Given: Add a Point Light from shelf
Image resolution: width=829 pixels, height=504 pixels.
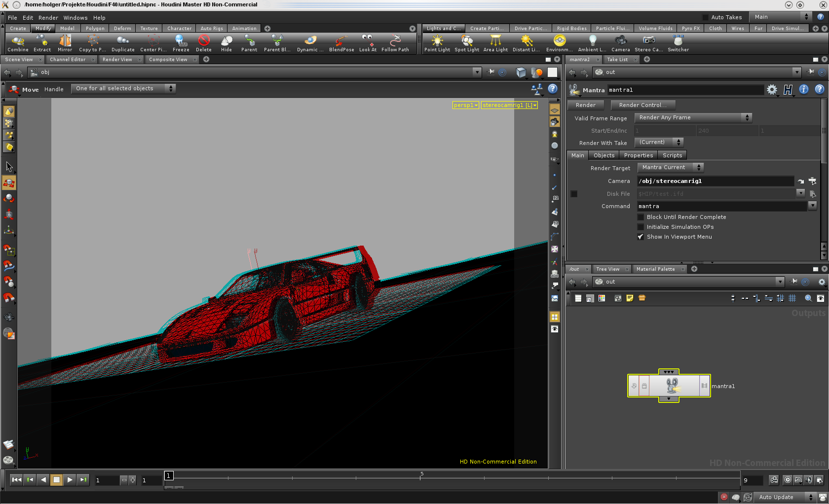Looking at the screenshot, I should point(437,43).
